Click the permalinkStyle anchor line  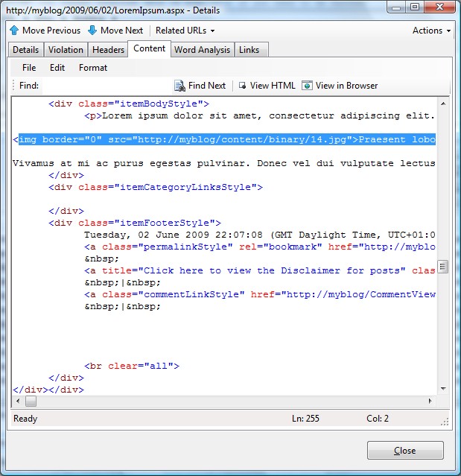pyautogui.click(x=260, y=247)
